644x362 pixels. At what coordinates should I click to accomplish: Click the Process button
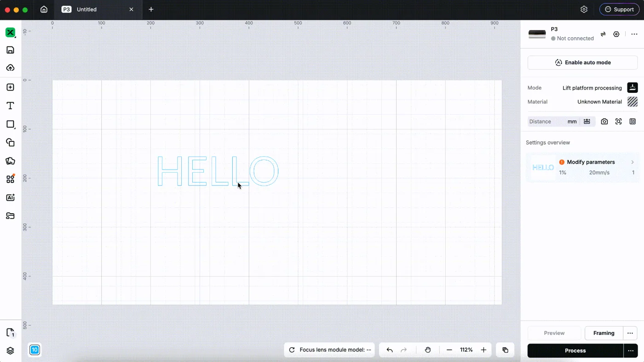[575, 351]
